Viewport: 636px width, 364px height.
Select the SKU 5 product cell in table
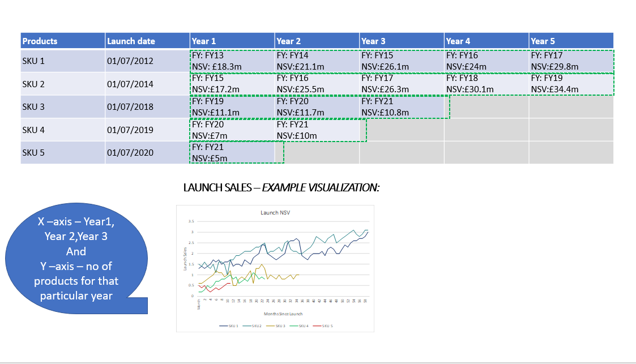pyautogui.click(x=63, y=152)
